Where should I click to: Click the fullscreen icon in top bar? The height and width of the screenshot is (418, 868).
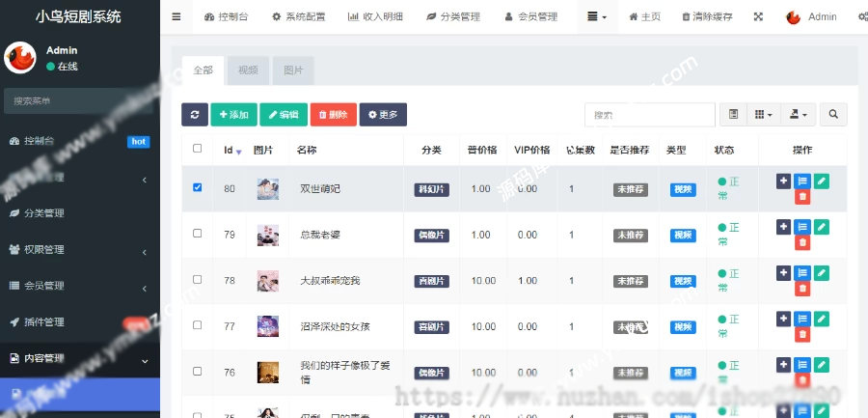[758, 16]
